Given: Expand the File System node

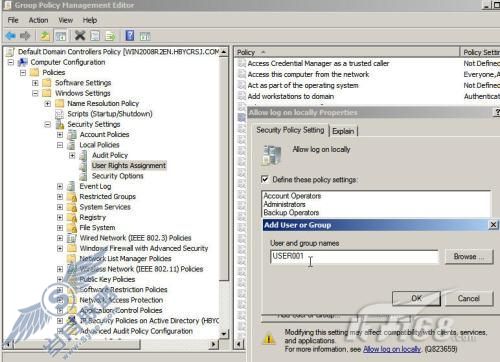Looking at the screenshot, I should click(x=60, y=228).
